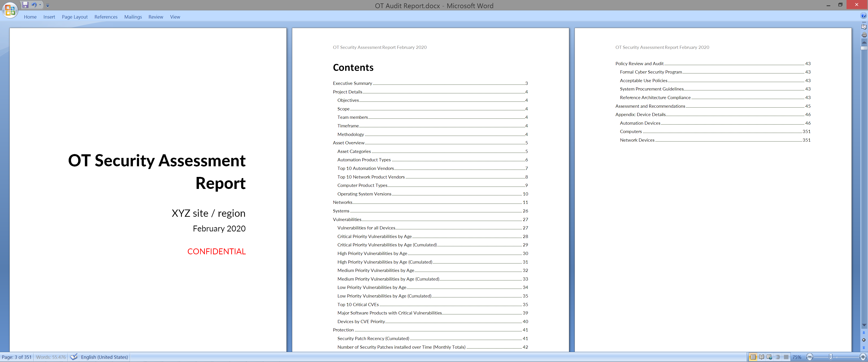Open the Home ribbon tab
868x362 pixels.
(30, 17)
